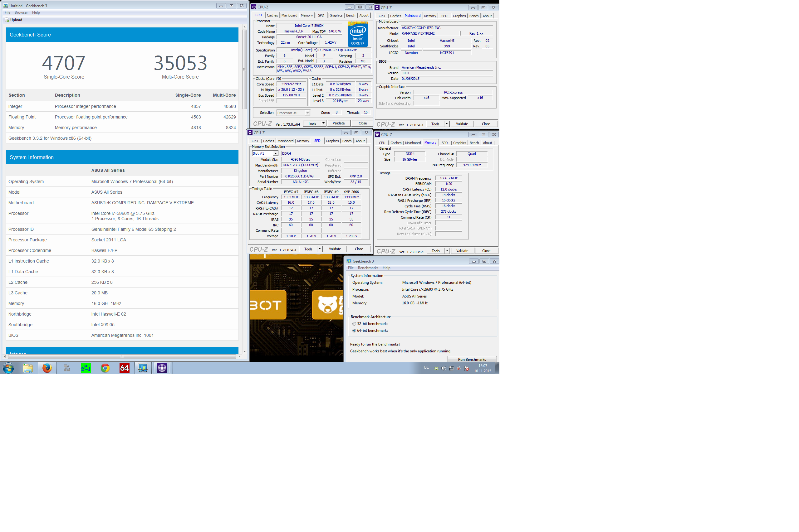Screen dimensions: 799x532
Task: Click the Geekbench horizontal scrollbar thumb
Action: (122, 356)
